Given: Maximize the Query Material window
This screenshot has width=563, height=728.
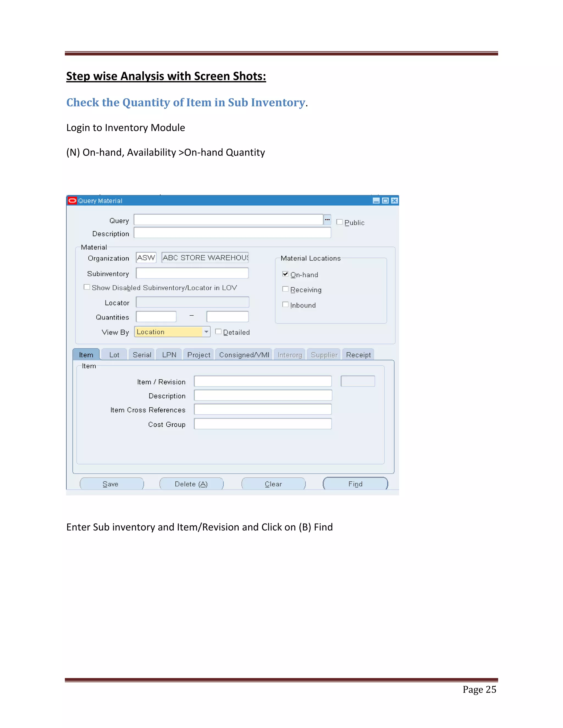Looking at the screenshot, I should (x=385, y=201).
